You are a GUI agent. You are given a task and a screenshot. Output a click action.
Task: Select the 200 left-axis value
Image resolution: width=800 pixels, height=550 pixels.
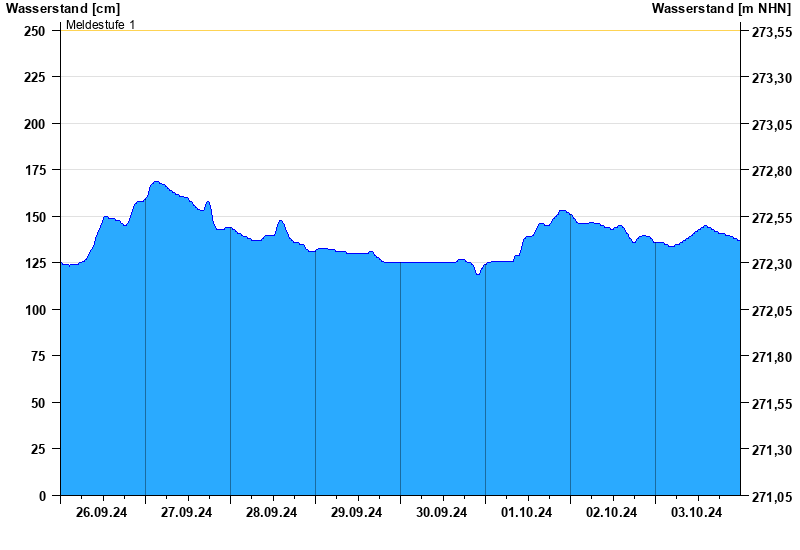coord(35,124)
